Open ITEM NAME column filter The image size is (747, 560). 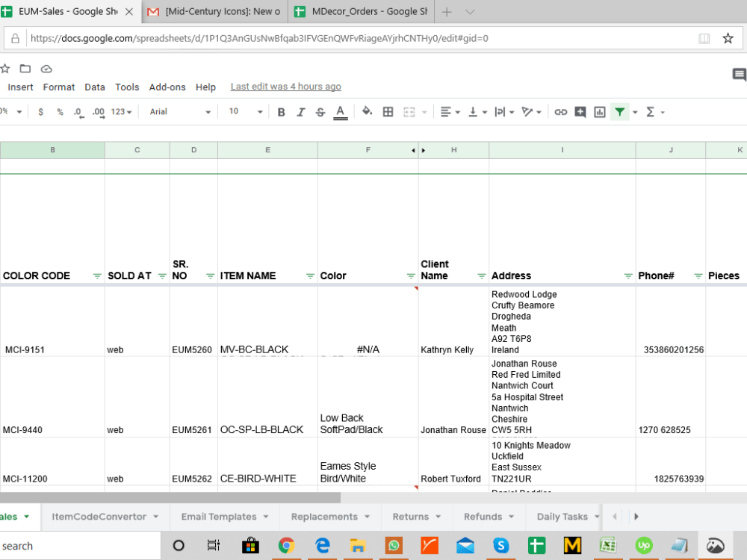click(x=310, y=276)
